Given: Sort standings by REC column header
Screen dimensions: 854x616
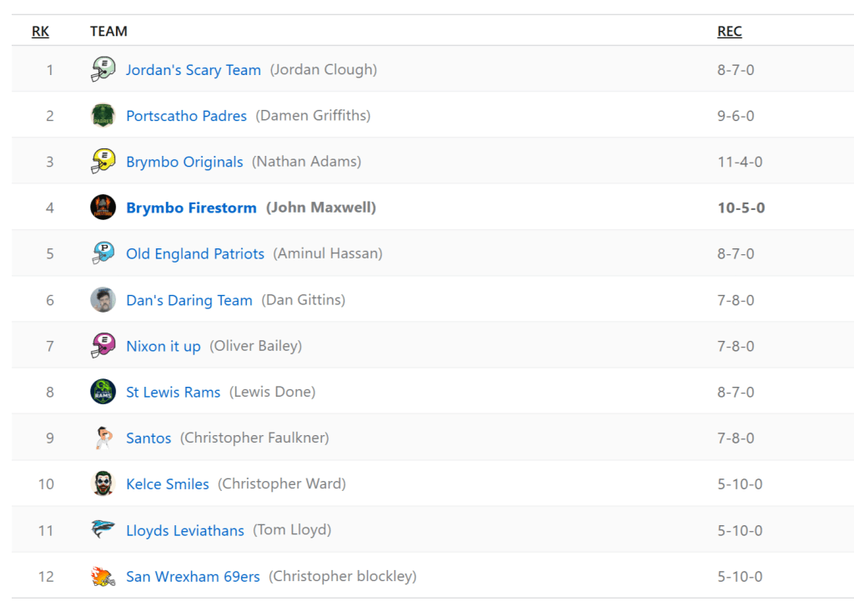Looking at the screenshot, I should pyautogui.click(x=729, y=32).
